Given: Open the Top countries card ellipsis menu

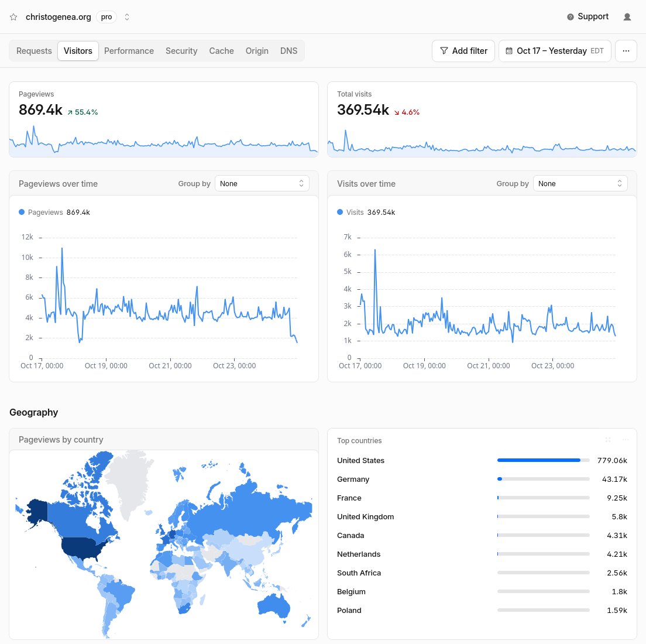Looking at the screenshot, I should pyautogui.click(x=626, y=440).
